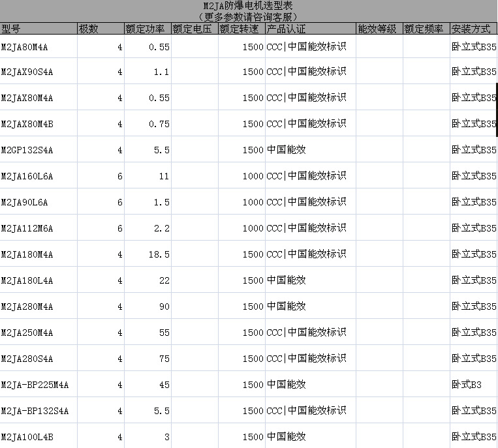Select the 额定频率 header cell

426,29
